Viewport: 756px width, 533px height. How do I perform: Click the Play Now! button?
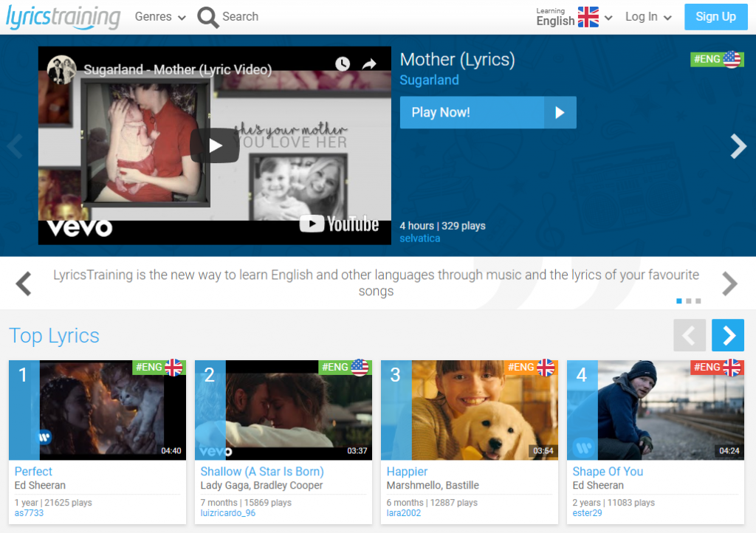click(488, 112)
